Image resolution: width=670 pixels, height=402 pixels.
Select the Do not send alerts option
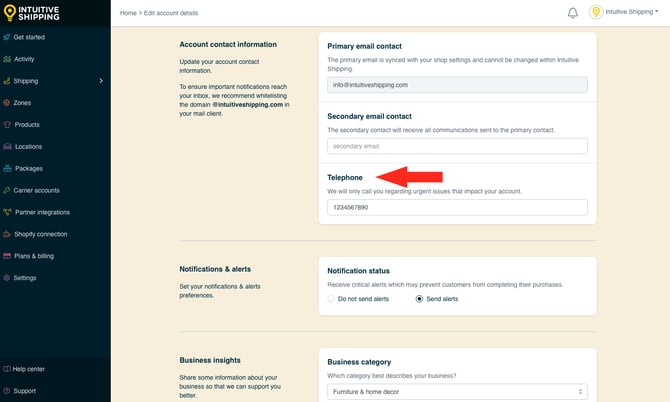tap(332, 299)
